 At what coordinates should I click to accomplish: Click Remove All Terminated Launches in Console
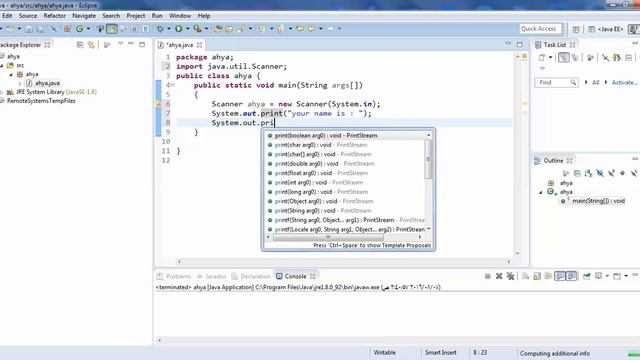pos(510,276)
